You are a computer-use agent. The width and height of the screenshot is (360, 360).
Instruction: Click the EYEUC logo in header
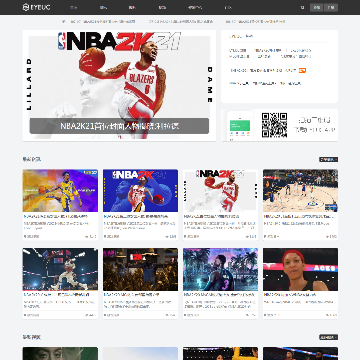[x=37, y=7]
